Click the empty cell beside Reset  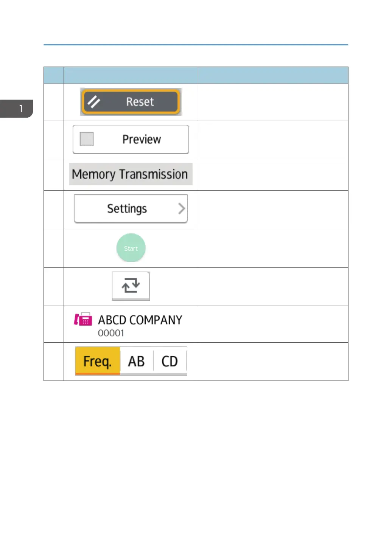click(273, 102)
